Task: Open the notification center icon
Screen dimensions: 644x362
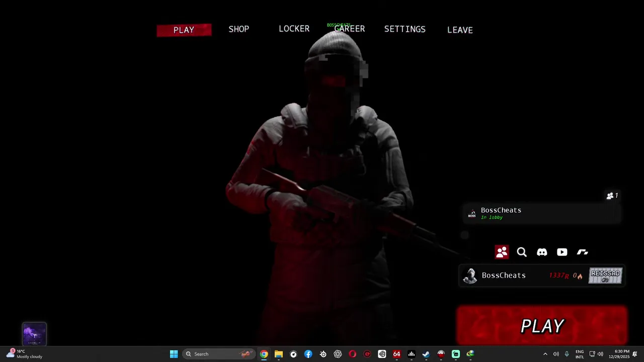Action: 635,354
